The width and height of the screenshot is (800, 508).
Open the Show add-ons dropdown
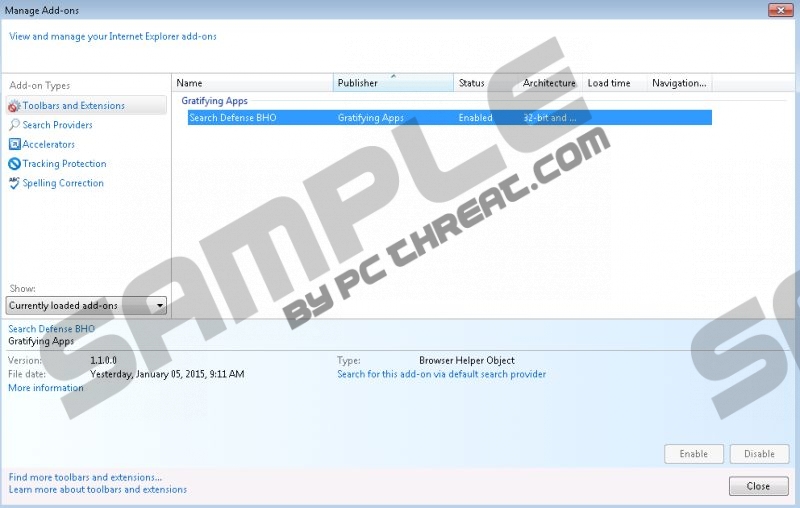click(86, 306)
